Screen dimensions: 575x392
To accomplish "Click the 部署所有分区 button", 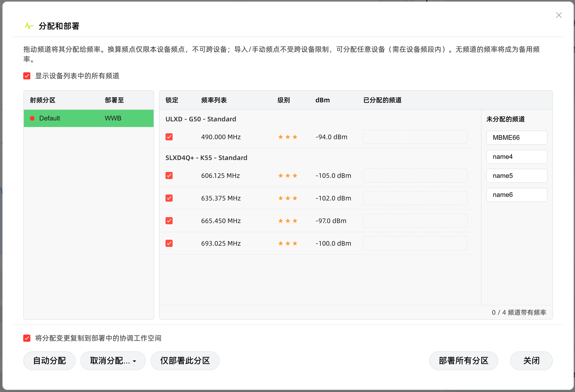I will click(464, 361).
